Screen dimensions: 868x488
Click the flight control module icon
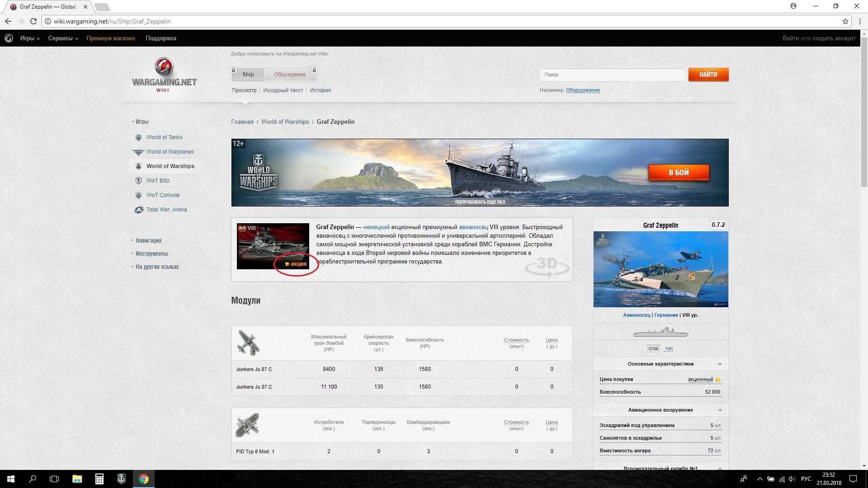point(248,425)
